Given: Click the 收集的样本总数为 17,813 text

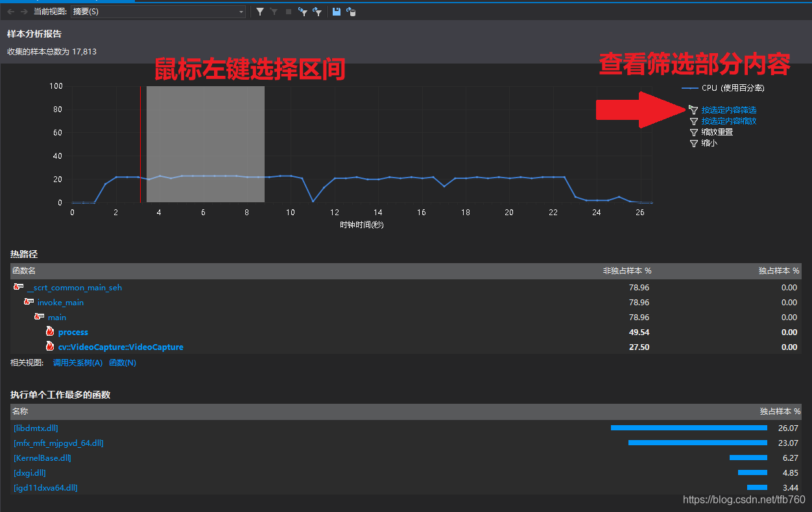Looking at the screenshot, I should 52,52.
